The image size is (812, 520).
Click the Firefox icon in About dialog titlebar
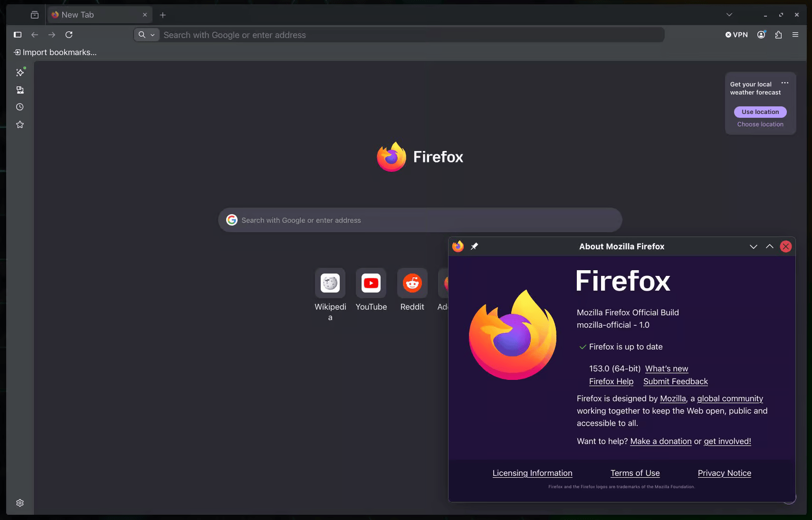click(458, 246)
